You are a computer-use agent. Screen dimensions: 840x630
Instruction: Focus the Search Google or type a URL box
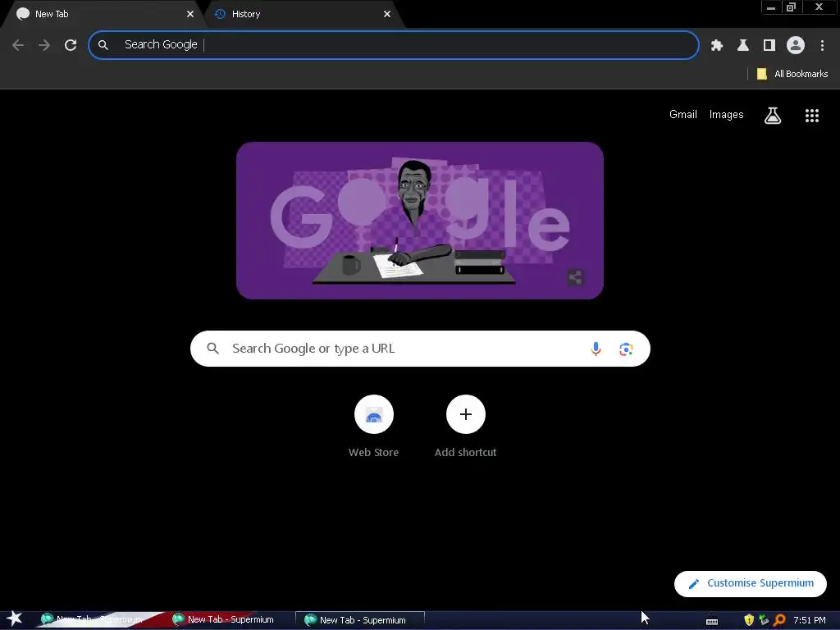click(x=420, y=349)
